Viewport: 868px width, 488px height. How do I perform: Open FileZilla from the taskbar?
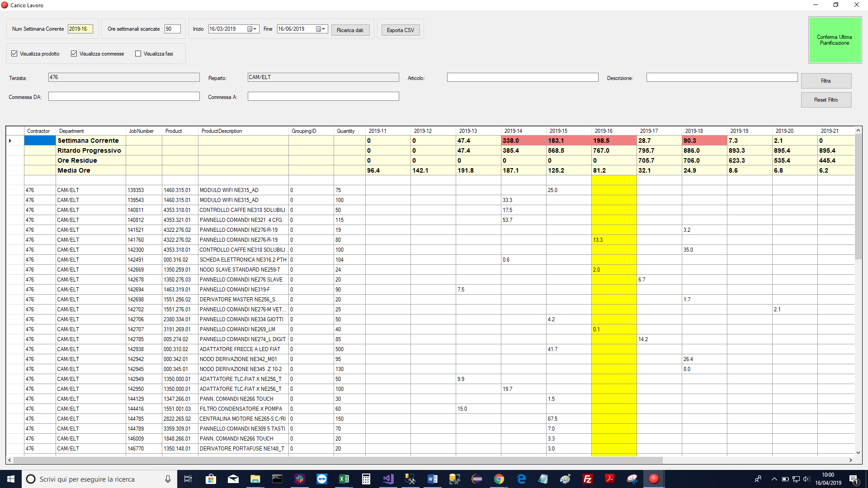pos(588,479)
